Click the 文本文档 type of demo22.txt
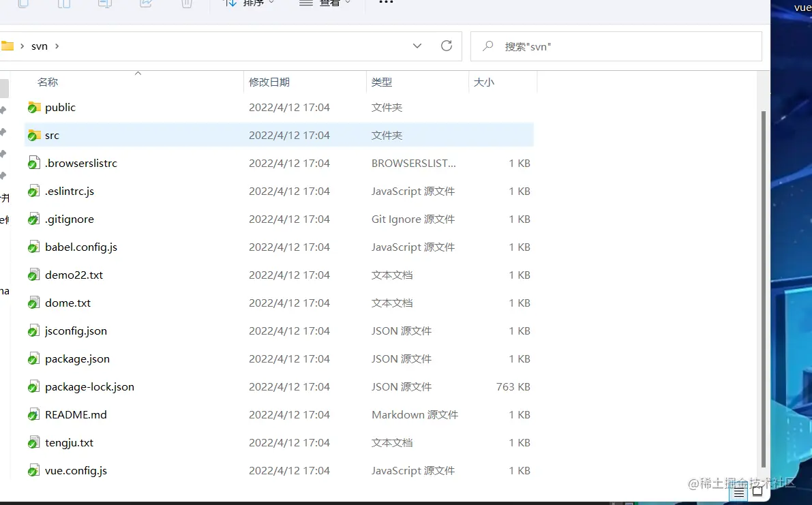 pyautogui.click(x=392, y=275)
